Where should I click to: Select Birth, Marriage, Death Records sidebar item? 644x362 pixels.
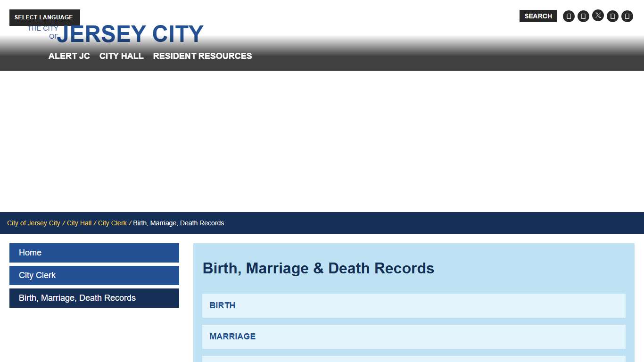[x=94, y=298]
